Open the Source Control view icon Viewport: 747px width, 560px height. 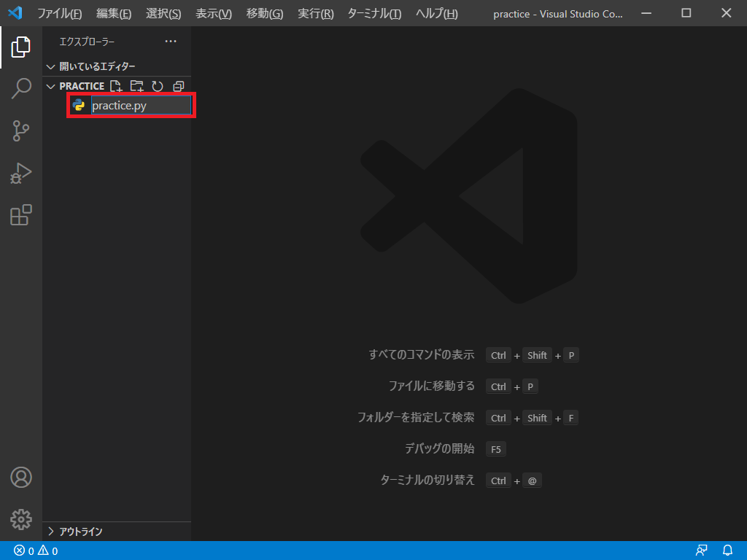click(x=21, y=131)
